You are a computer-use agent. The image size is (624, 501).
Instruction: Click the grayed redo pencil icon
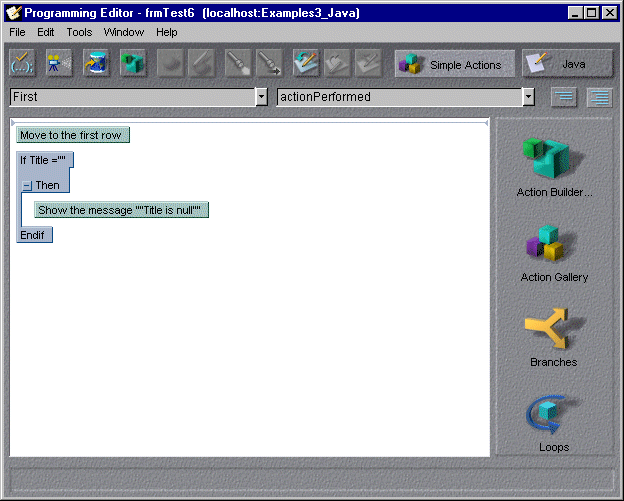368,63
